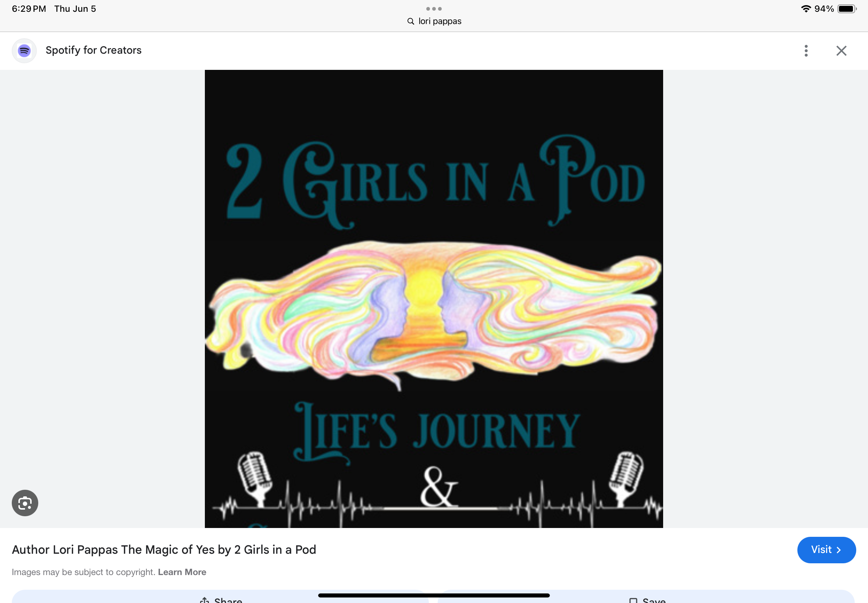Open the Spotify for Creators logo icon

point(24,51)
